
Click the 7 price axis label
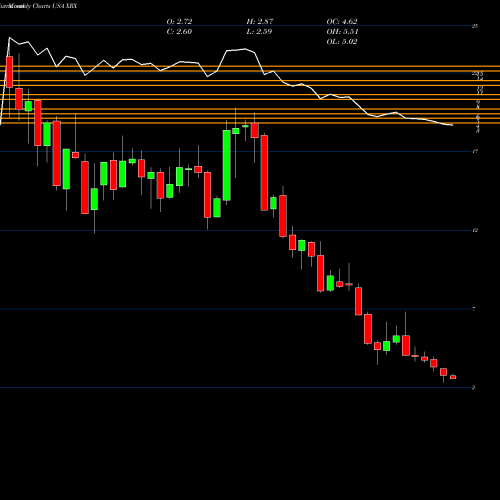474,309
